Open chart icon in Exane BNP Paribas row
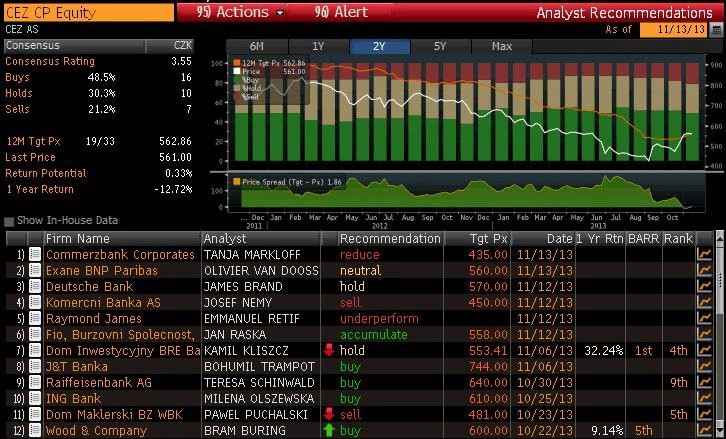Screen dimensions: 726x439 point(704,270)
